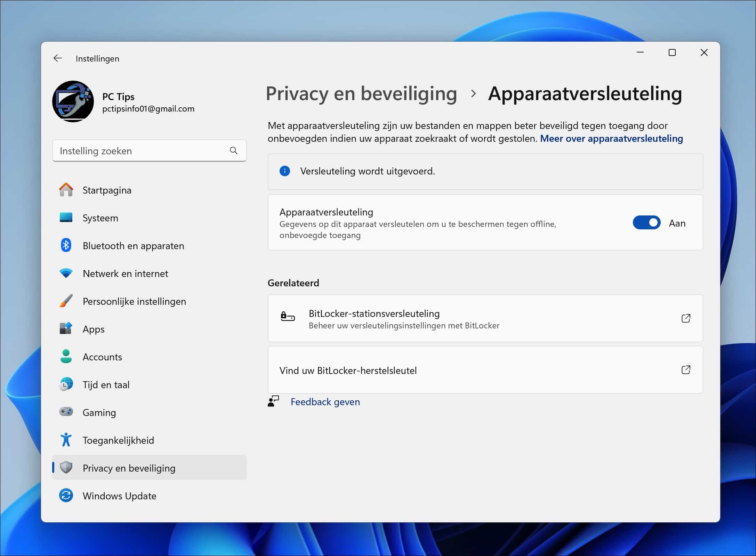The image size is (756, 556).
Task: Open BitLocker-stationsversleuteling via its external link arrow
Action: click(686, 318)
